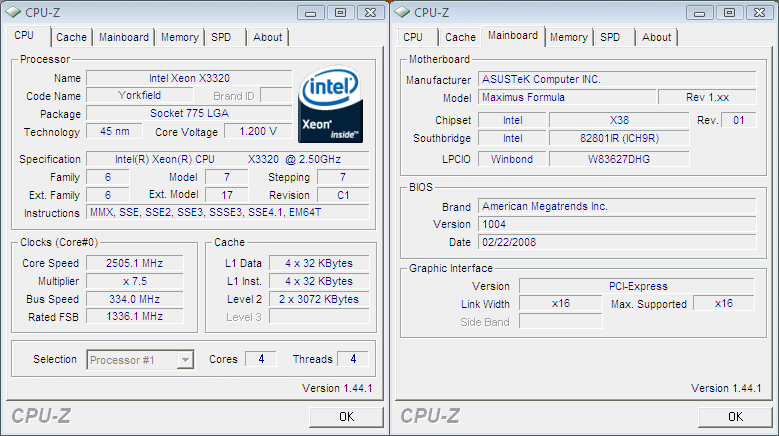Viewport: 779px width, 436px height.
Task: Click OK in the right CPU-Z window
Action: (735, 417)
